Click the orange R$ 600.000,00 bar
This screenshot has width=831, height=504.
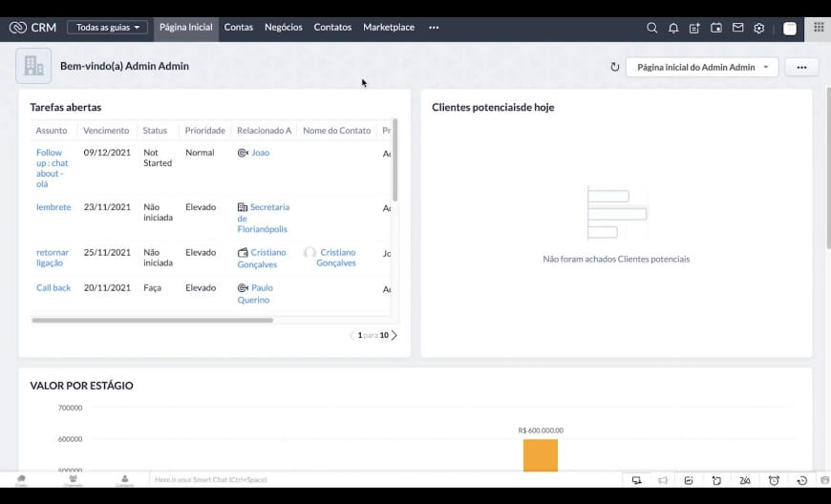click(541, 455)
